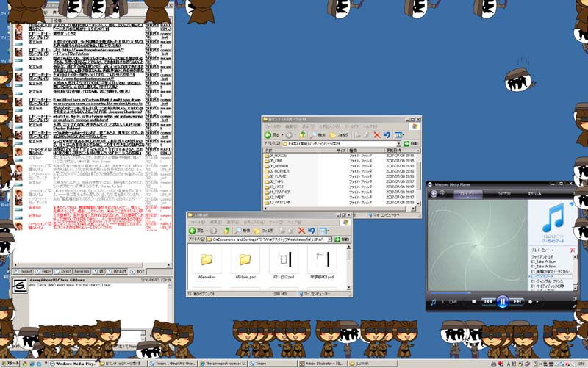Switch to 取り込み (Rip) tab in Media Player
The image size is (588, 368).
(x=534, y=194)
